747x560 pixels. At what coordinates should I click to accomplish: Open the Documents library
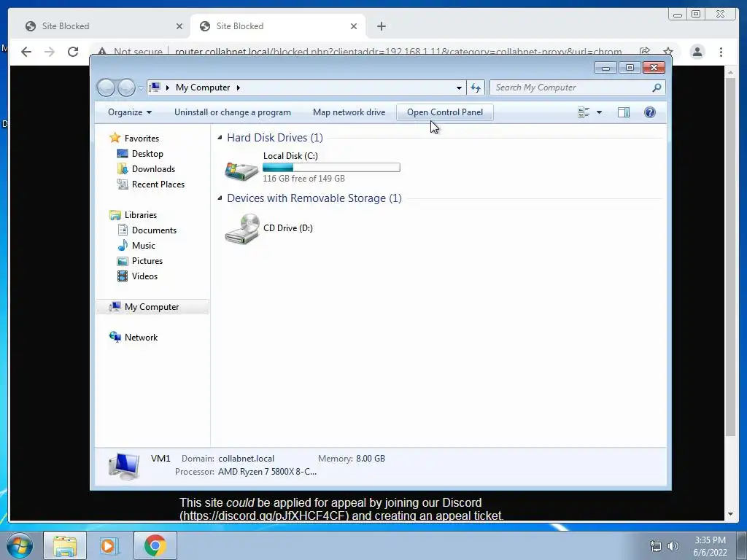(x=154, y=230)
